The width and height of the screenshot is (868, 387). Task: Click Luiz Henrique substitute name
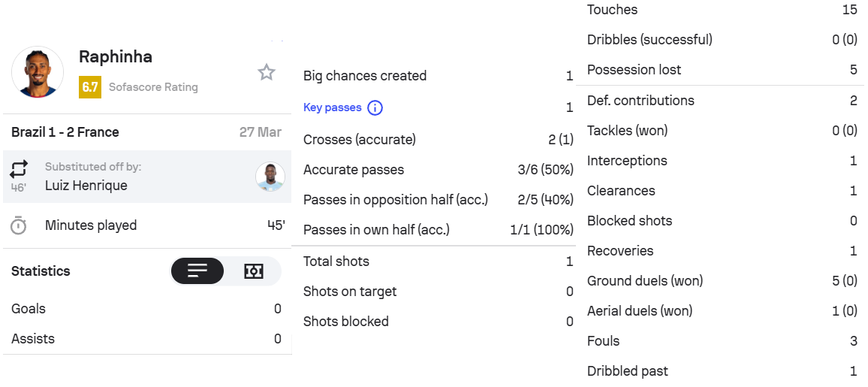tap(86, 186)
